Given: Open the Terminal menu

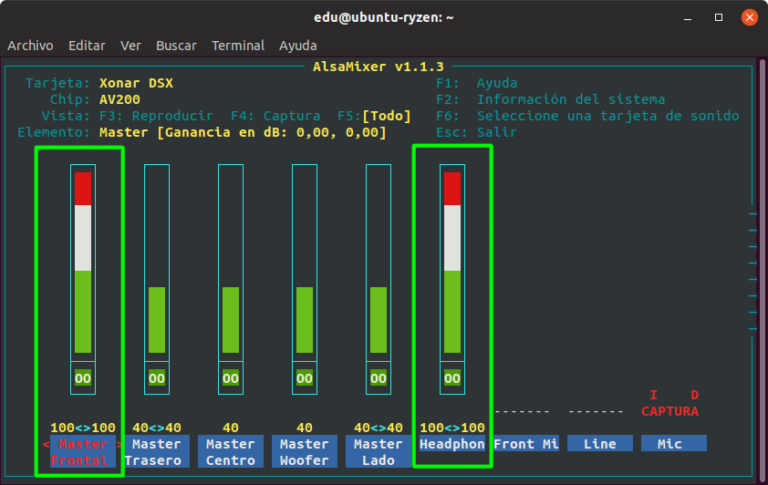Looking at the screenshot, I should point(238,46).
